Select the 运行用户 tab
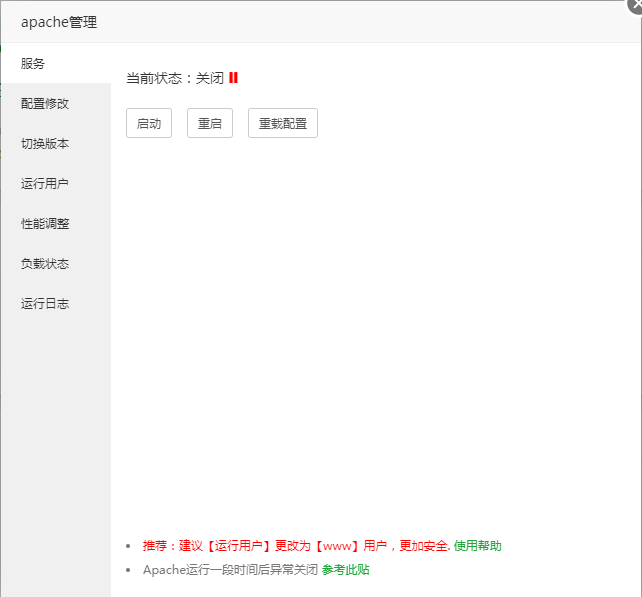The width and height of the screenshot is (642, 597). point(56,183)
